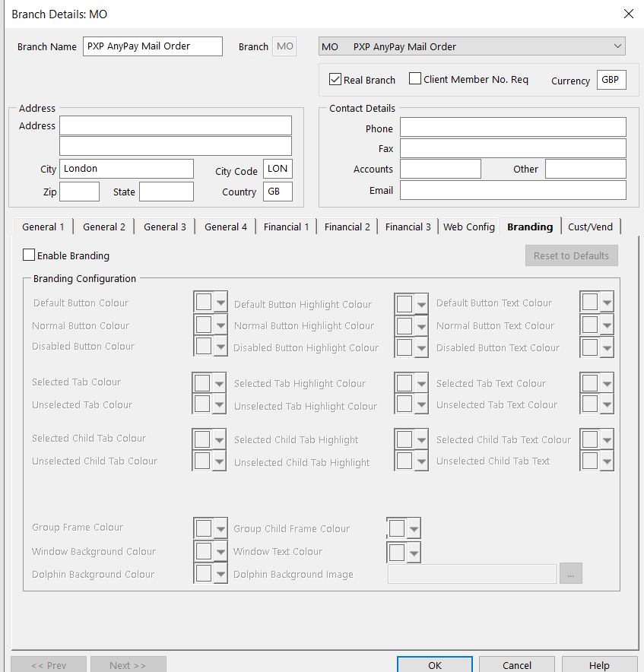The width and height of the screenshot is (644, 672).
Task: Open Normal Button Text Colour dropdown
Action: tap(607, 325)
